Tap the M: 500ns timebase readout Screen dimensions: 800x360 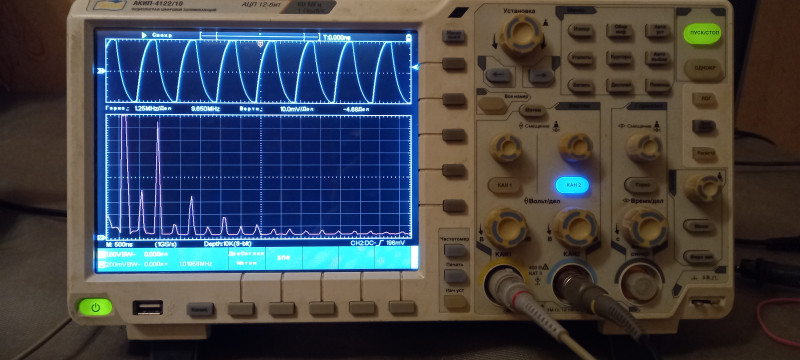[x=120, y=244]
